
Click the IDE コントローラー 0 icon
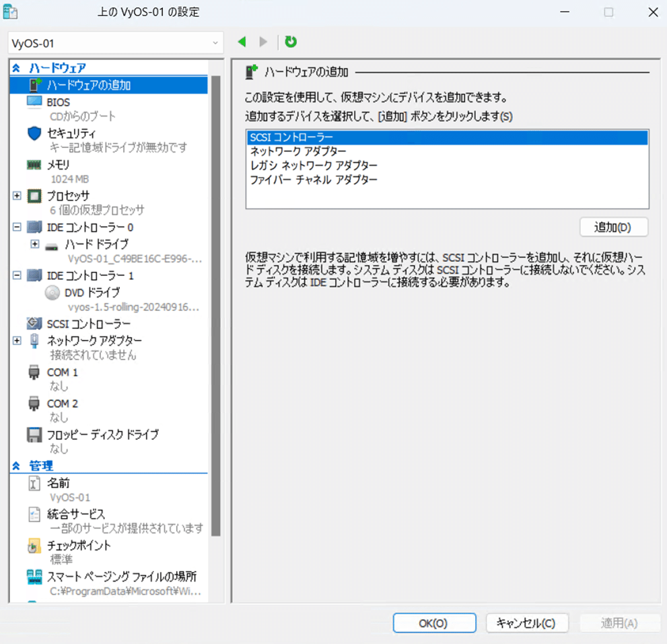[34, 227]
